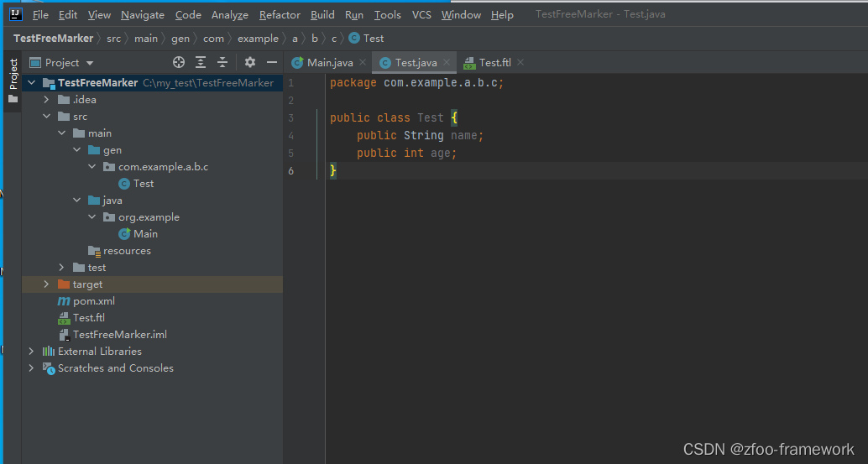Click the Test.ftl file icon in tree
The width and height of the screenshot is (868, 464).
click(x=64, y=318)
